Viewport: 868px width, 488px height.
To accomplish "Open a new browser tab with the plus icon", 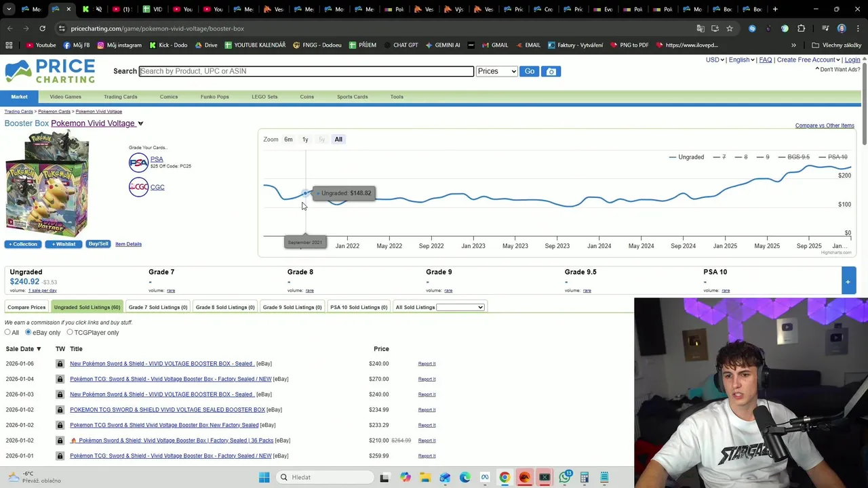I will 775,9.
